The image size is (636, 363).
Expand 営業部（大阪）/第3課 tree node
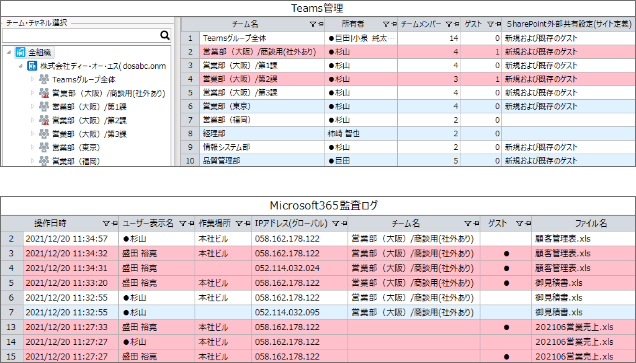[x=33, y=134]
